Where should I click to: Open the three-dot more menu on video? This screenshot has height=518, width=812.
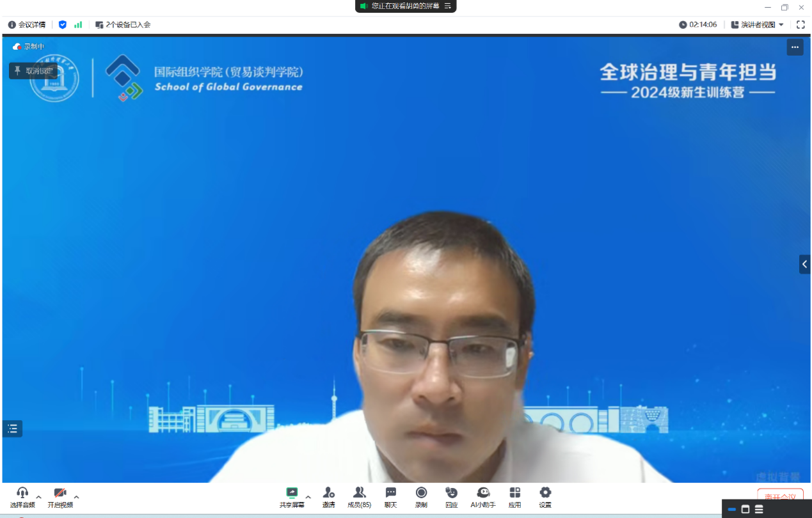click(x=795, y=47)
